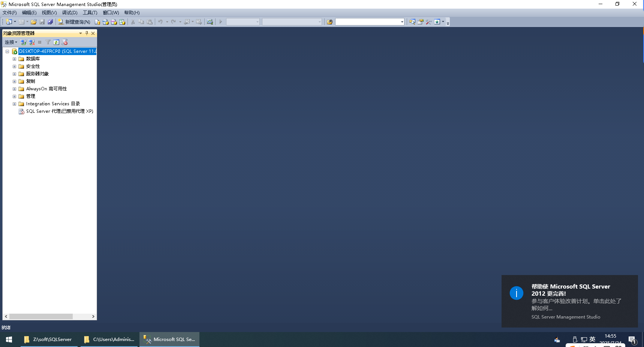
Task: Expand the 复制 folder node
Action: (14, 81)
